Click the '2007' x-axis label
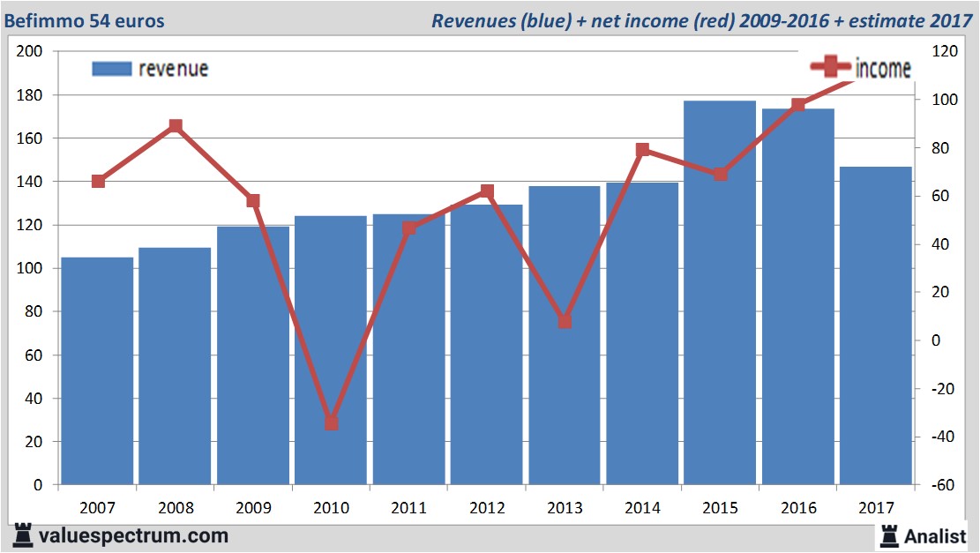980x553 pixels. coord(98,507)
